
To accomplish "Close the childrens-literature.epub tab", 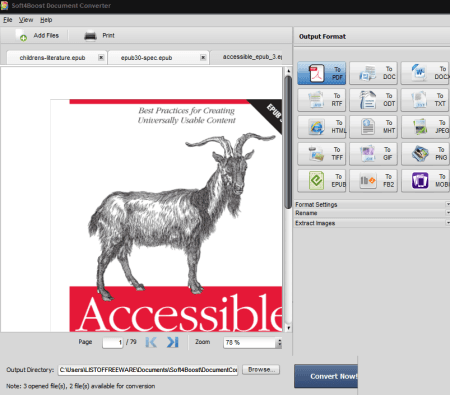I will point(101,57).
